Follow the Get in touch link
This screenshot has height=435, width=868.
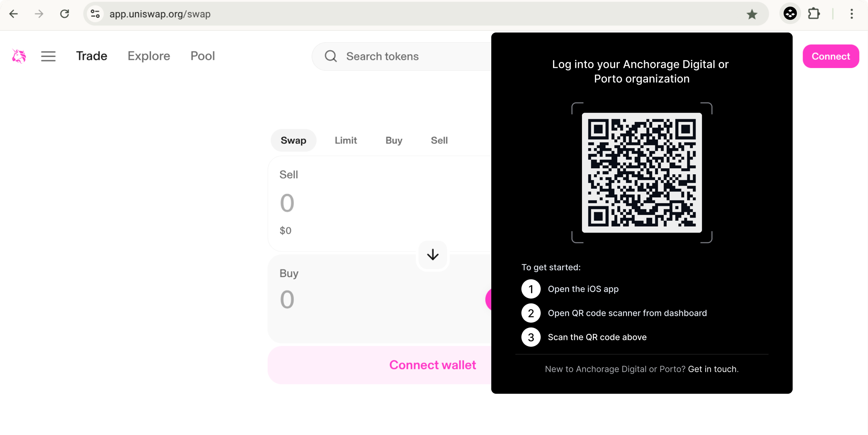click(x=713, y=369)
